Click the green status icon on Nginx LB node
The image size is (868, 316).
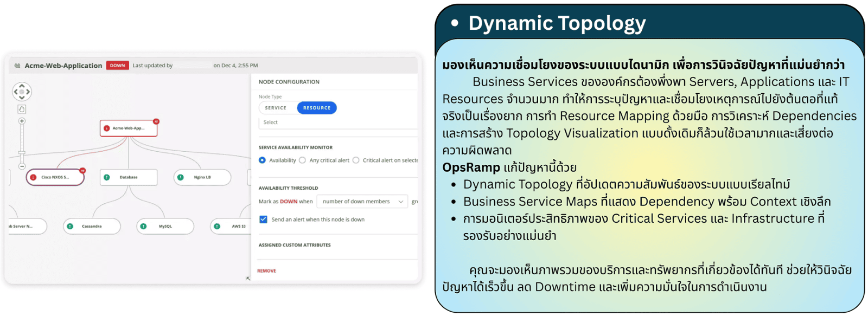181,177
